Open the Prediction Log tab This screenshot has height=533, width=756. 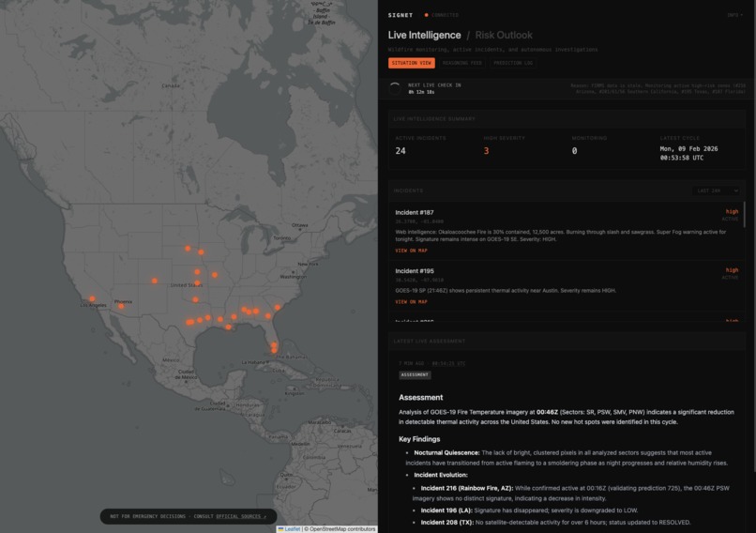(513, 63)
